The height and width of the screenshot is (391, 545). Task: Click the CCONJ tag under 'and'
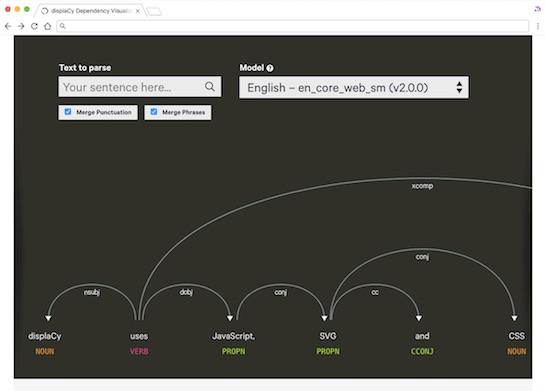coord(422,351)
